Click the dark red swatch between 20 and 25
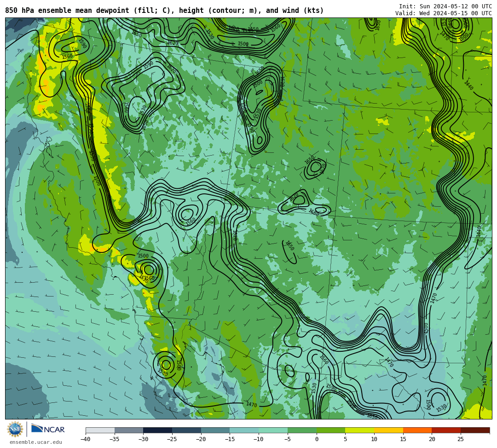497x448 pixels. 446,430
